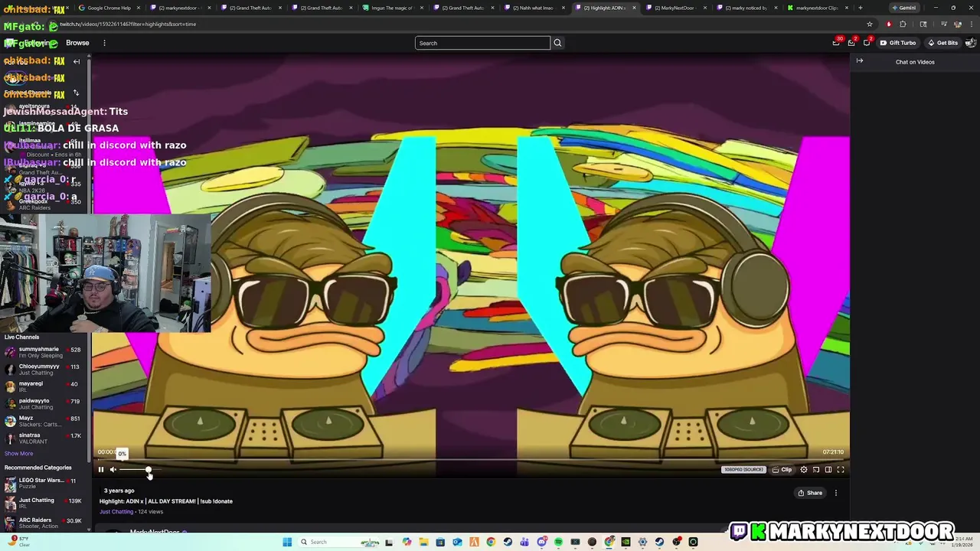Open the Chrome three-dot menu
The width and height of the screenshot is (980, 551).
972,24
